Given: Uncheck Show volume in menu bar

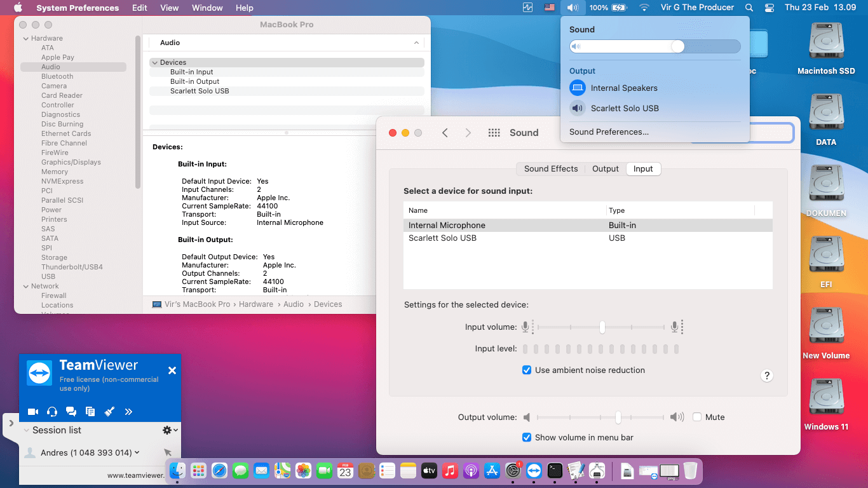Looking at the screenshot, I should 527,437.
